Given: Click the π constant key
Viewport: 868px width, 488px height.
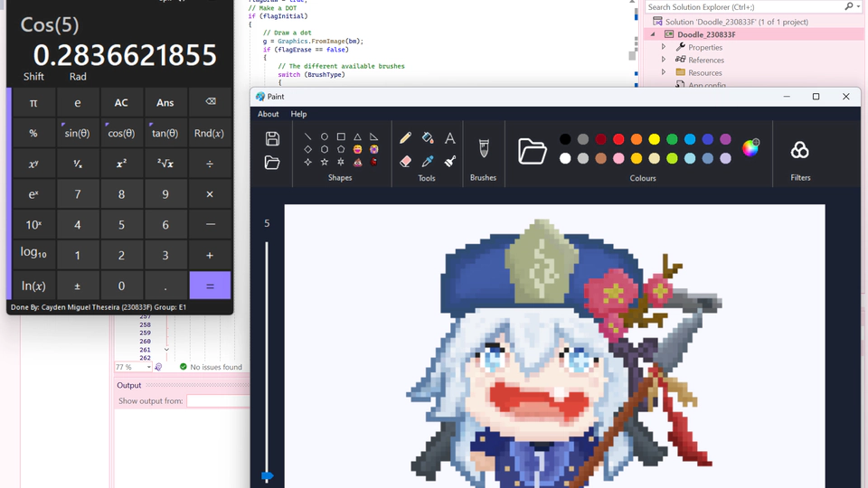Looking at the screenshot, I should (x=33, y=103).
